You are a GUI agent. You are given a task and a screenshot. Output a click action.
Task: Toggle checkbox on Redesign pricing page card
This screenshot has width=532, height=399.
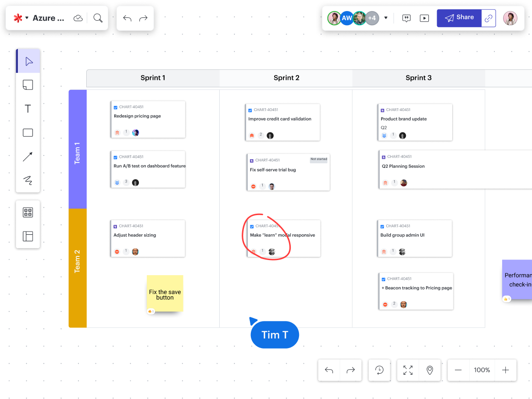116,107
